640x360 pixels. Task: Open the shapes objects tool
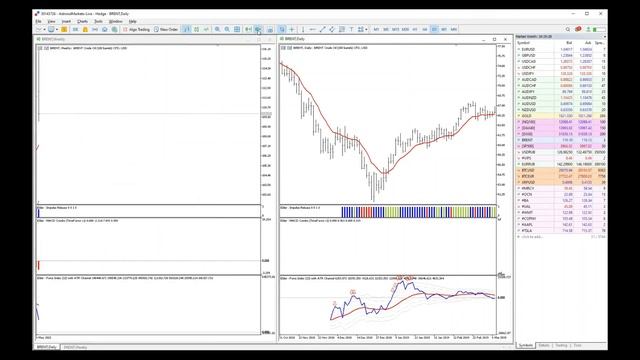click(360, 29)
